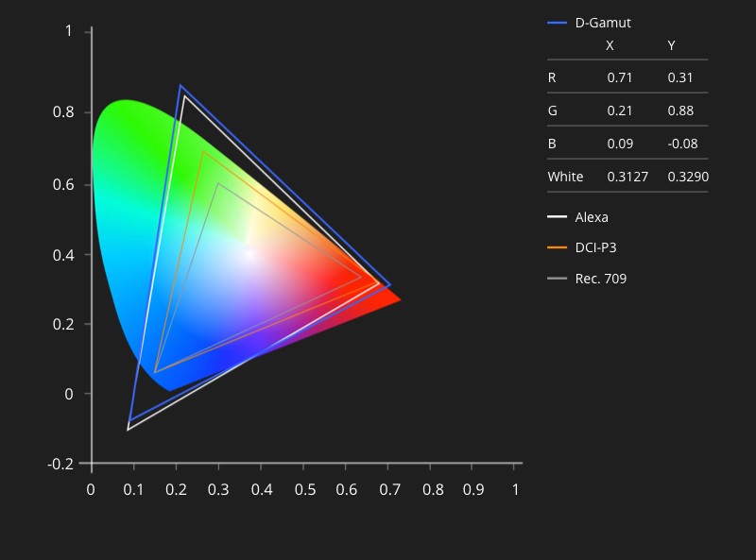This screenshot has width=756, height=560.
Task: Click the blue line swatch beside D-Gamut
Action: tap(557, 23)
